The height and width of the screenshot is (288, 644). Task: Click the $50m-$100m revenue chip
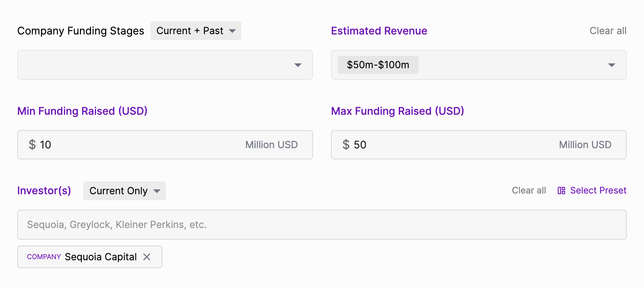[378, 65]
